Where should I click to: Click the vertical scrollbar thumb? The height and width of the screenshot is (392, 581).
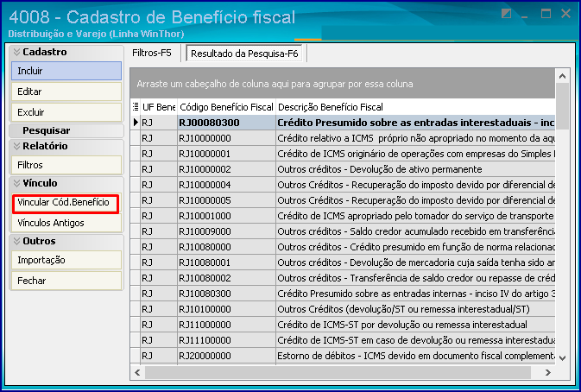click(x=563, y=106)
